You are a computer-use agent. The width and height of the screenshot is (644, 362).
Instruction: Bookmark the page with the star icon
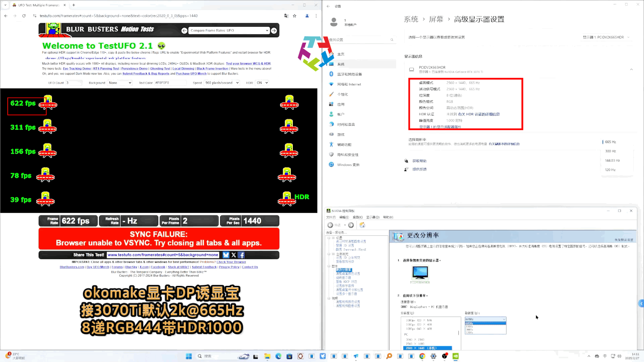(x=294, y=16)
